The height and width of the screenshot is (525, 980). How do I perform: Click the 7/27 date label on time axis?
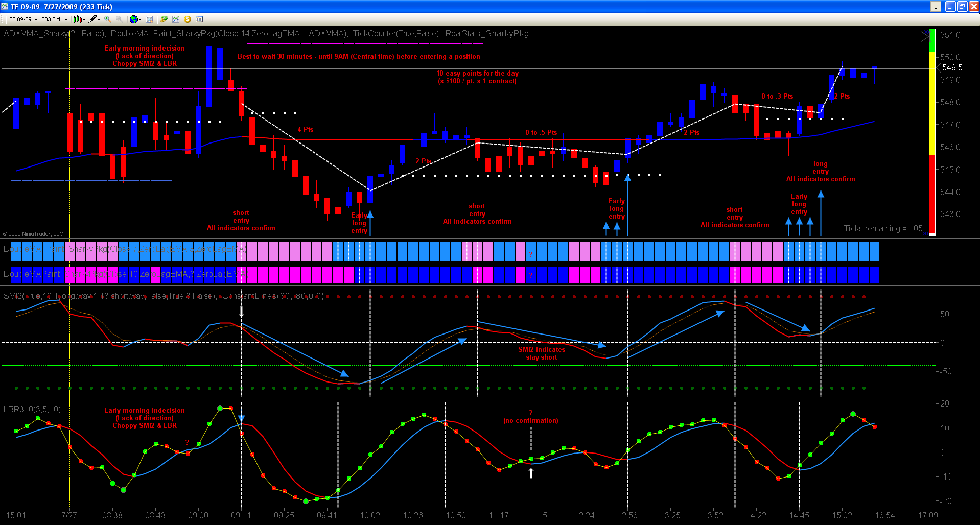[x=69, y=515]
